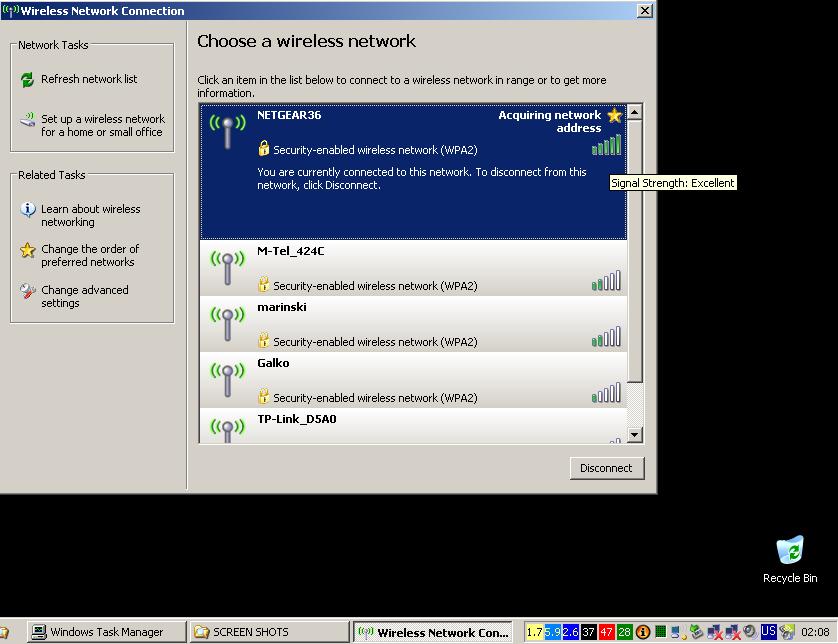Click the star icon beside Change the order

coord(27,250)
